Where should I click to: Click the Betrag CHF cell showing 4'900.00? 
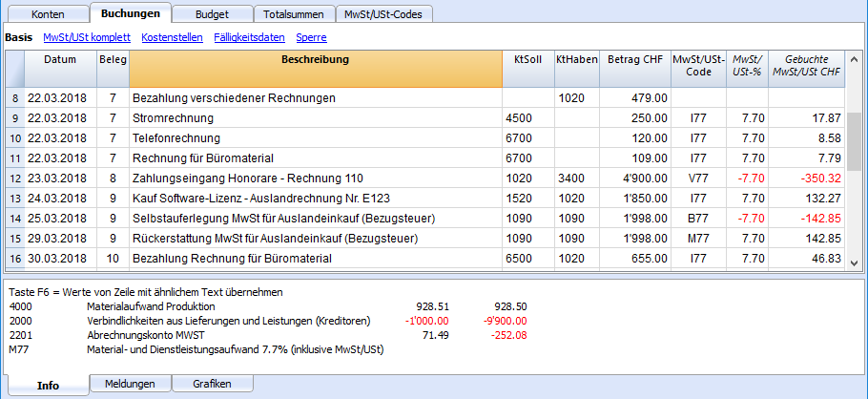(x=635, y=178)
